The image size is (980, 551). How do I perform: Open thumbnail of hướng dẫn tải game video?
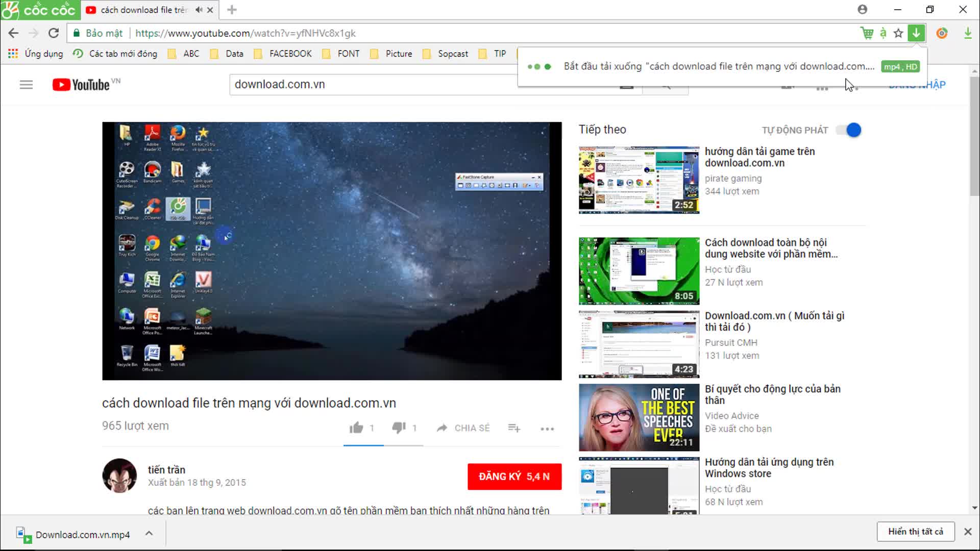point(639,180)
